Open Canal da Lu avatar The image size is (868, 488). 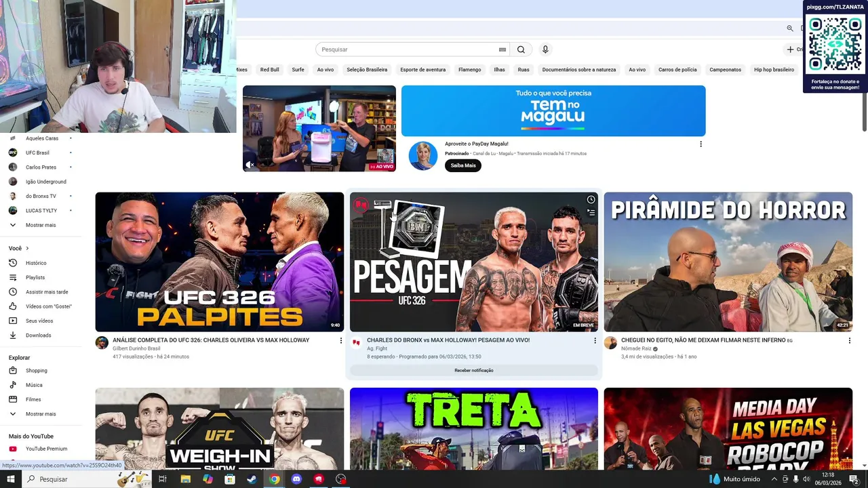[x=423, y=156]
